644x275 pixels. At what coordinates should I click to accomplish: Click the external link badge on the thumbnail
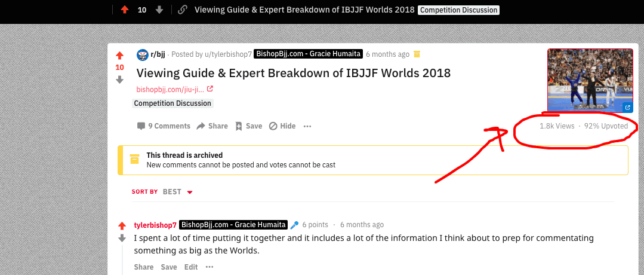627,108
